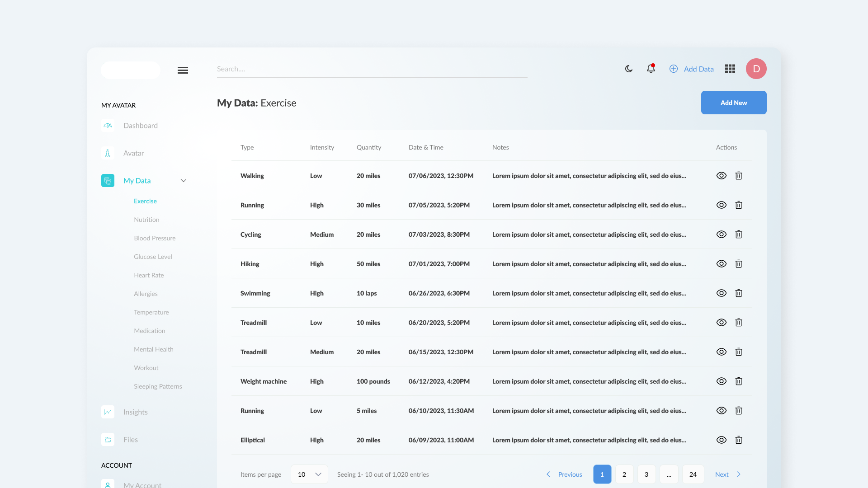Click the Search input field
This screenshot has width=868, height=488.
point(372,69)
